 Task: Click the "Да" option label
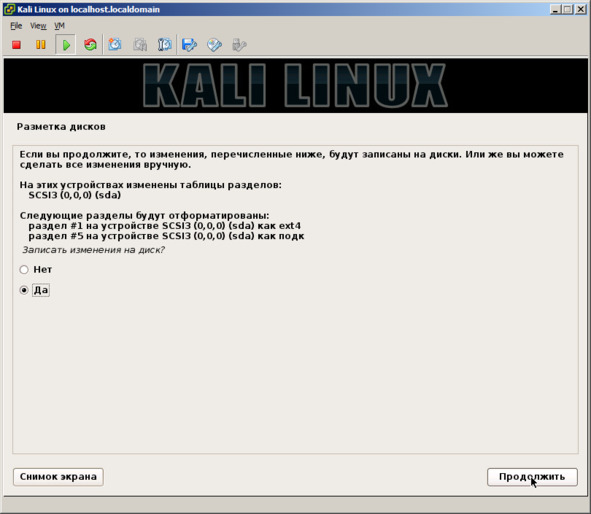pyautogui.click(x=41, y=290)
